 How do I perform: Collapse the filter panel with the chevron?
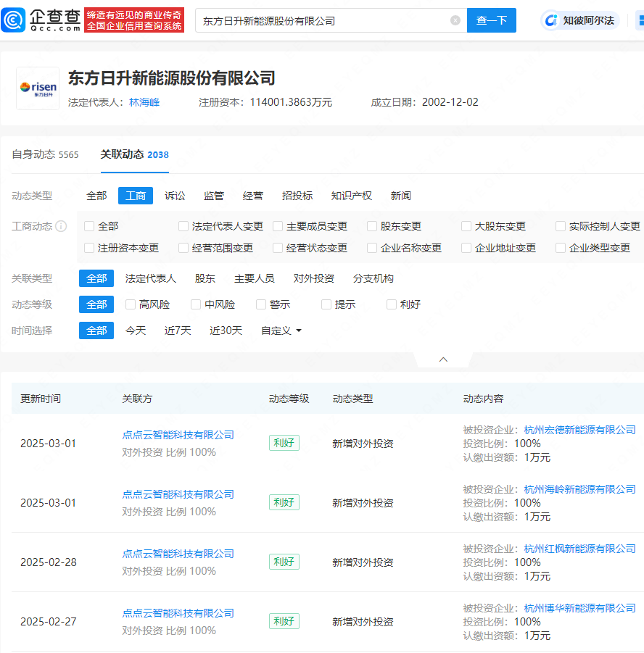444,359
